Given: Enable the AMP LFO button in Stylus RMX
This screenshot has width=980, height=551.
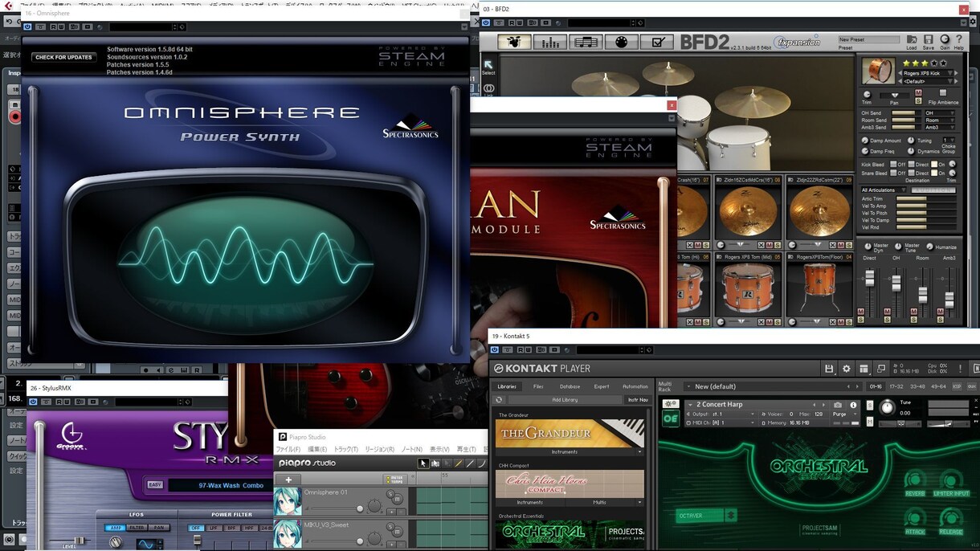Looking at the screenshot, I should (x=113, y=528).
